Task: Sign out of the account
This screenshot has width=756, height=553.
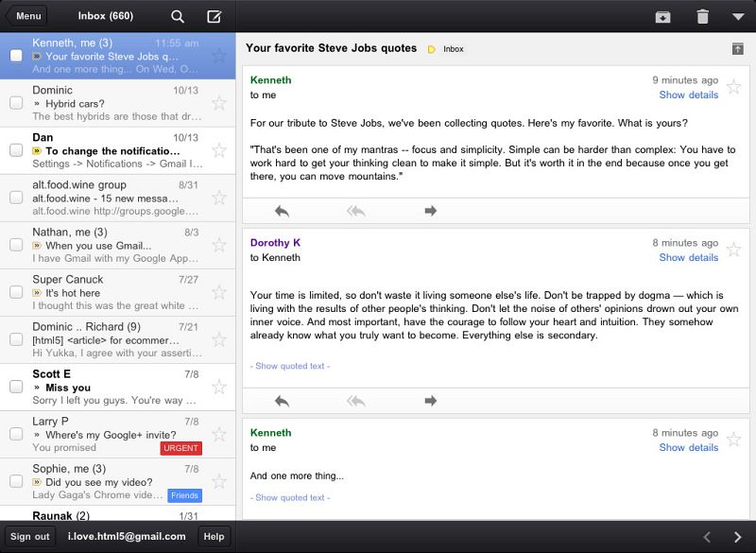Action: tap(29, 536)
